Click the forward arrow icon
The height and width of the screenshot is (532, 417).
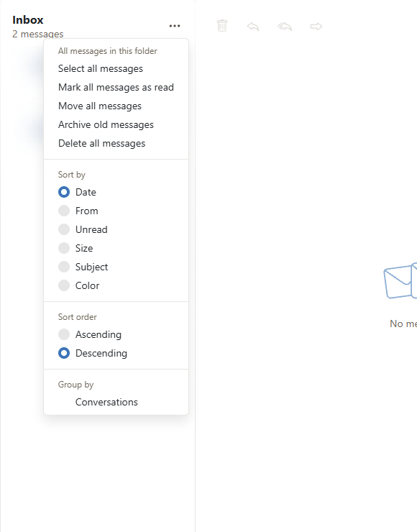pyautogui.click(x=316, y=27)
